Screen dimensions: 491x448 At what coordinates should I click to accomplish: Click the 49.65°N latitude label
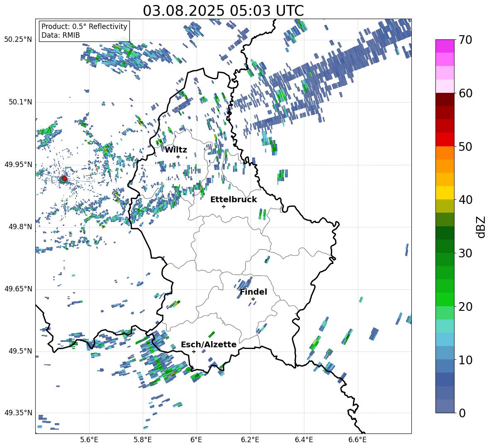tap(18, 288)
